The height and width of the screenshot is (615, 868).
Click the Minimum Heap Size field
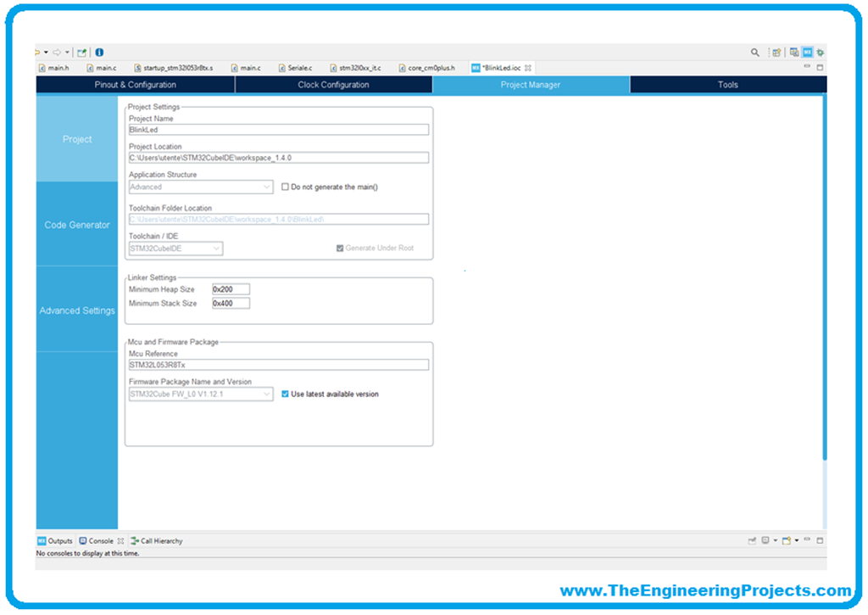tap(231, 289)
